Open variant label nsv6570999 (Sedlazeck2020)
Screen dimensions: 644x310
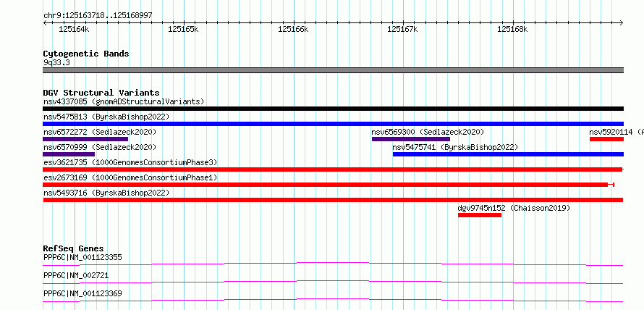100,147
